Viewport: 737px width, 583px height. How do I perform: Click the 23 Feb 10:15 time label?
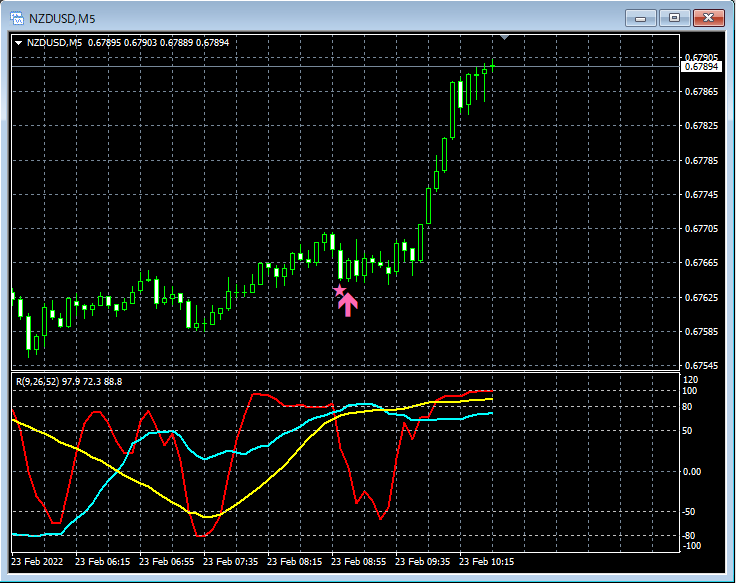coord(486,562)
